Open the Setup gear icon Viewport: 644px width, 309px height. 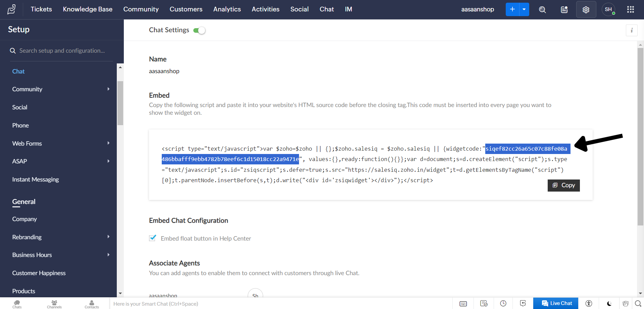coord(586,9)
